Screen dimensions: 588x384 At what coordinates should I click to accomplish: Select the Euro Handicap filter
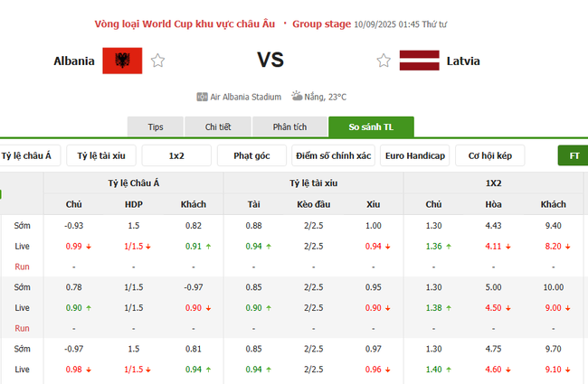pos(414,155)
